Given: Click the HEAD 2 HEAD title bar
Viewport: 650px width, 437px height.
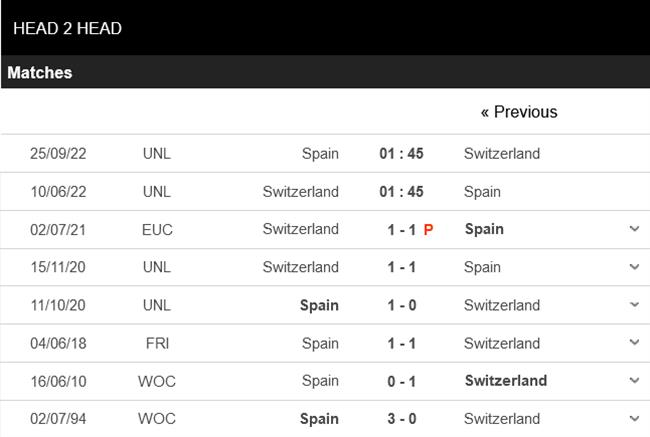Looking at the screenshot, I should click(x=68, y=28).
